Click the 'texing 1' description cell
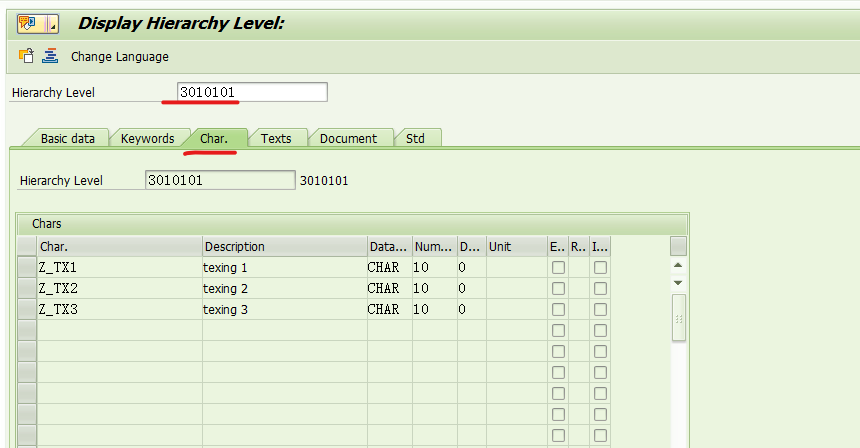Viewport: 860px width, 448px height. coord(285,268)
